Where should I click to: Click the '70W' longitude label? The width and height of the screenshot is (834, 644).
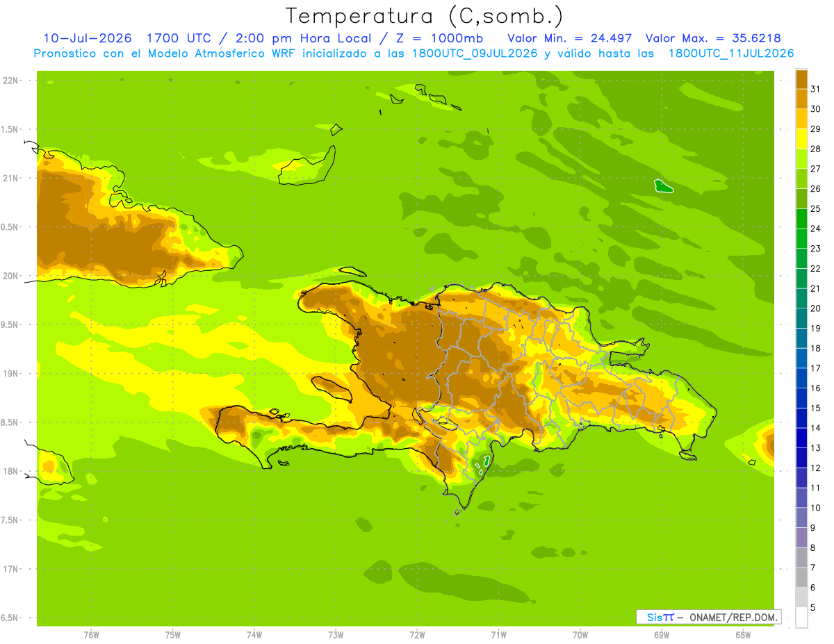580,635
